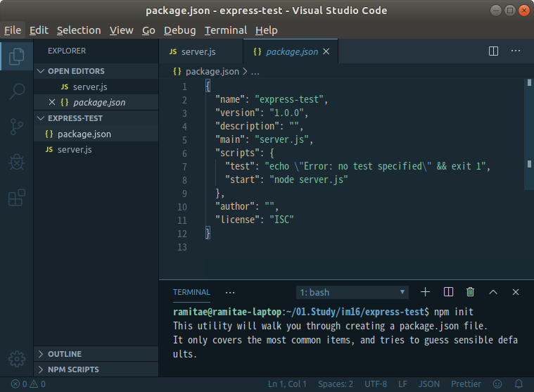Split the terminal pane
This screenshot has height=392, width=534.
point(448,292)
